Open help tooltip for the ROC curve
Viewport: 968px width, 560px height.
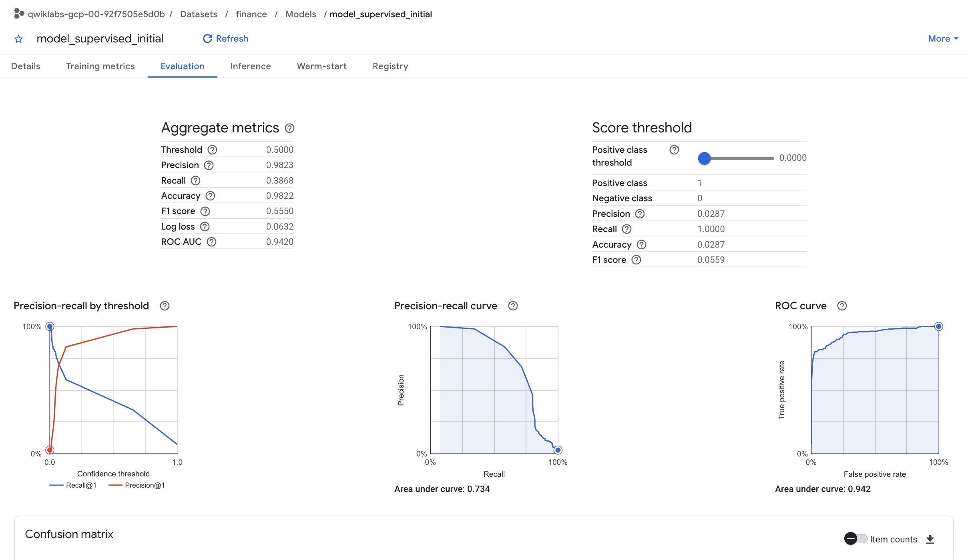pos(842,306)
